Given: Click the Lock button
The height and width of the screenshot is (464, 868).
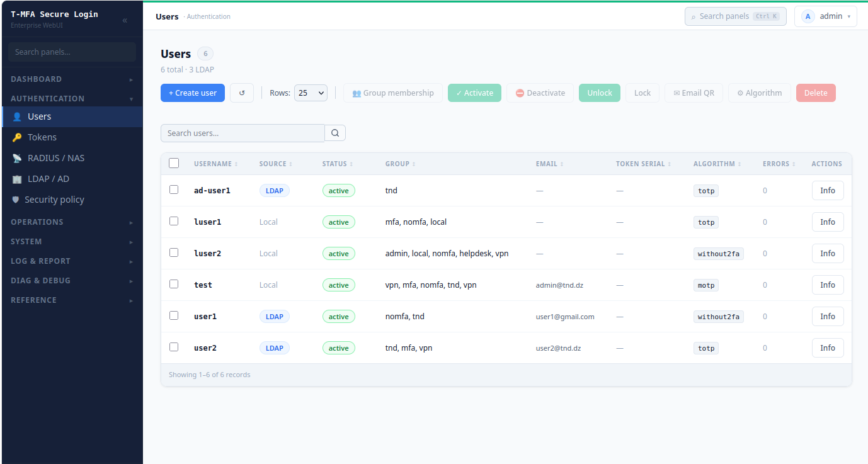Looking at the screenshot, I should [642, 93].
